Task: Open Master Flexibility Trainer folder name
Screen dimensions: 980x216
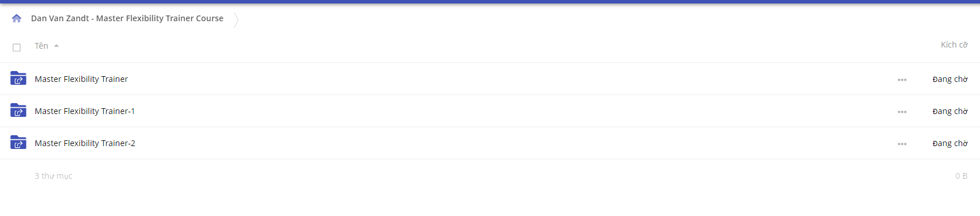Action: pos(81,79)
